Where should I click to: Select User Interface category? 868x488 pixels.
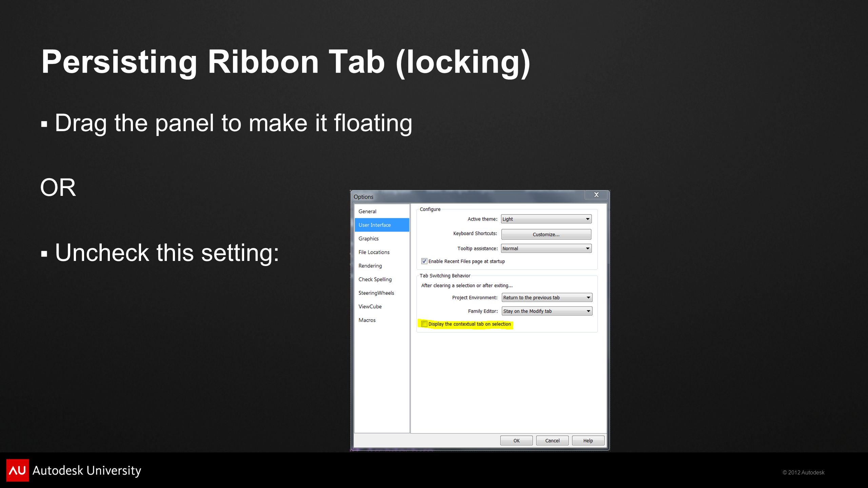click(382, 225)
